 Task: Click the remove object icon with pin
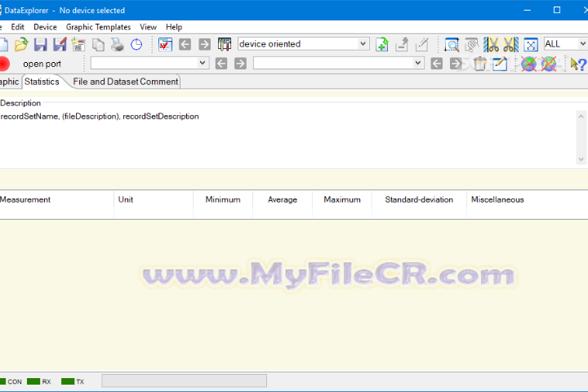(x=402, y=44)
